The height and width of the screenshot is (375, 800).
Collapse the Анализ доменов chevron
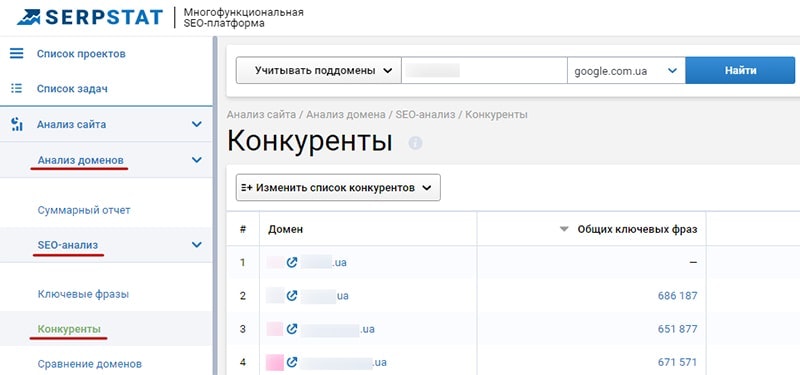[x=196, y=160]
